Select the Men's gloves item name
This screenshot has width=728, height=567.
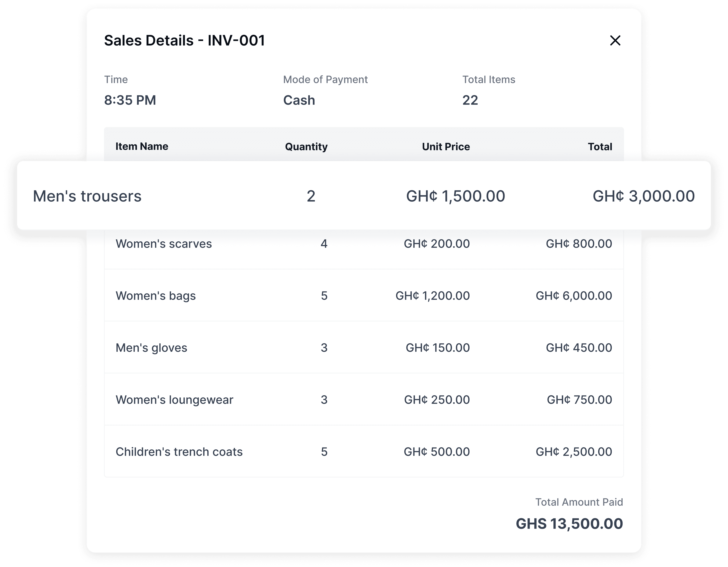pos(151,348)
